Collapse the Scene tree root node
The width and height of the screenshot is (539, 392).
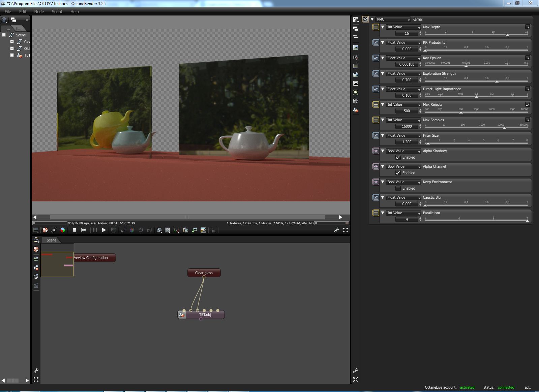click(x=4, y=35)
